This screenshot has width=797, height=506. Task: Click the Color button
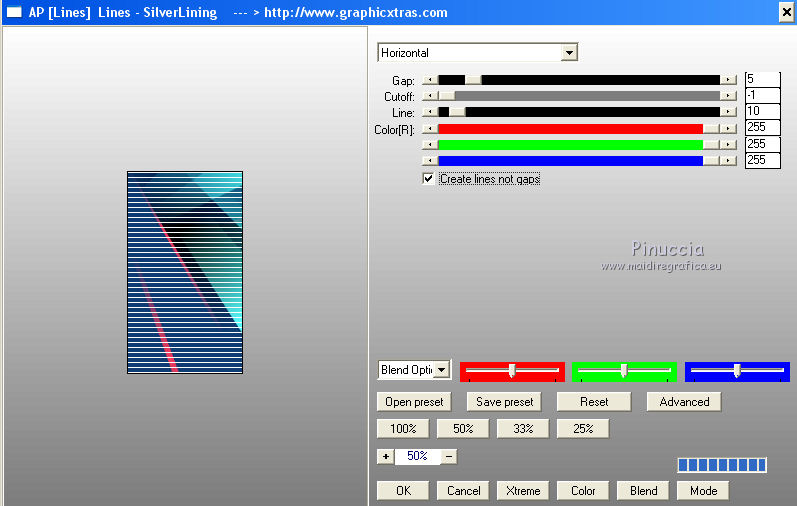(583, 491)
